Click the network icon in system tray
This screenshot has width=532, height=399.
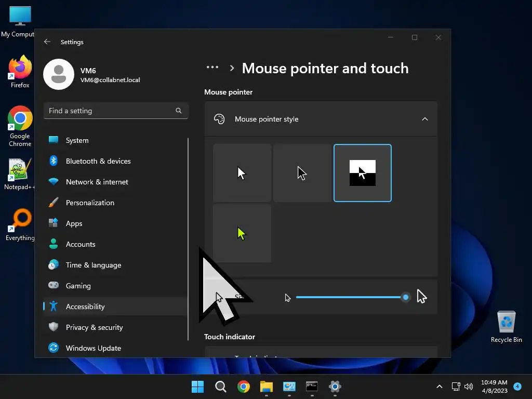coord(456,387)
